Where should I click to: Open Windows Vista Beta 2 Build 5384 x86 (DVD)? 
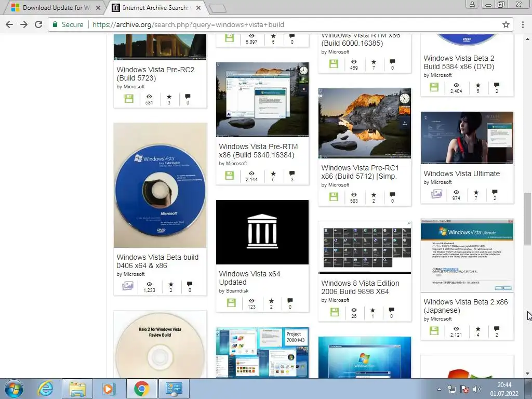point(459,62)
